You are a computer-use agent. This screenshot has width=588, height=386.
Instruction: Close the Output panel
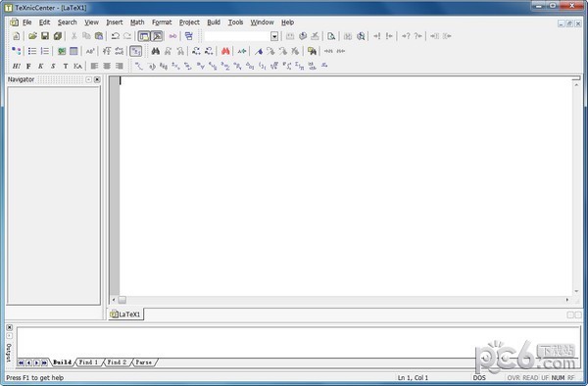click(10, 327)
